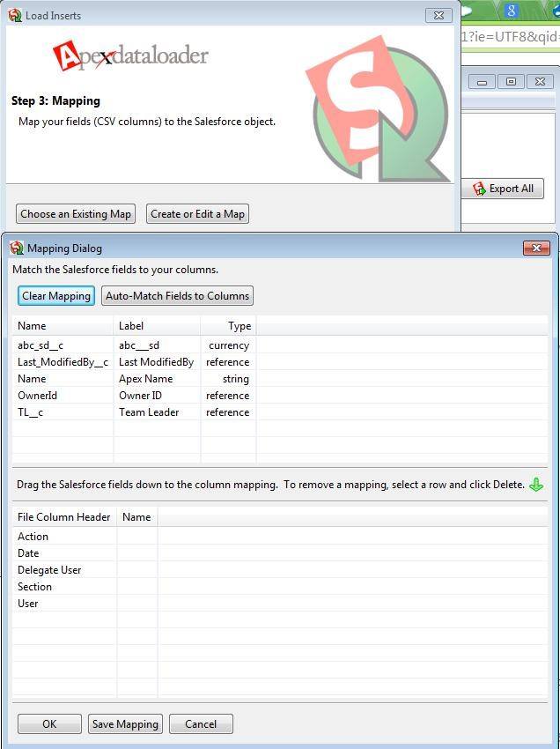Viewport: 560px width, 749px height.
Task: Minimize the background window
Action: (482, 82)
